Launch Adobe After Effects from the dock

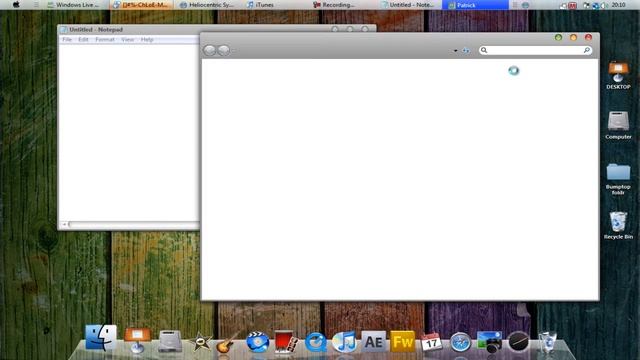pyautogui.click(x=373, y=341)
